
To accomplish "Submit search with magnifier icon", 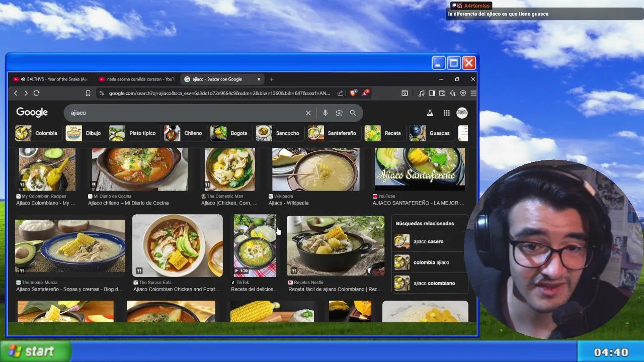I will point(353,113).
